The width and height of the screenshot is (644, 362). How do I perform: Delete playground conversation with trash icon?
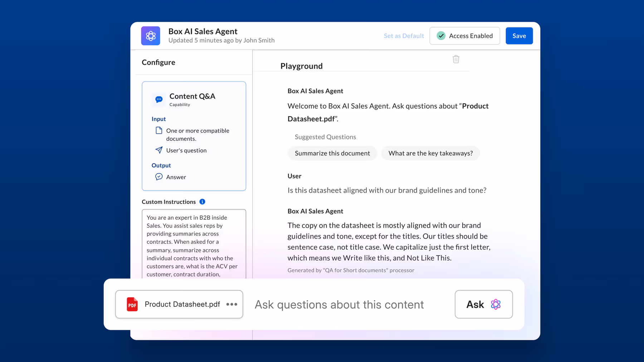coord(456,59)
